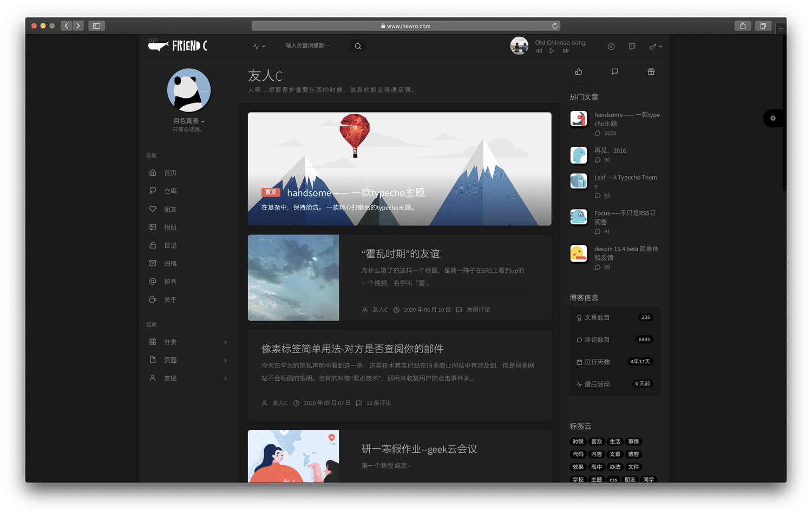Screen dimensions: 812x516
Task: Open the 研一寒假作业 geek云会议 article
Action: 419,449
